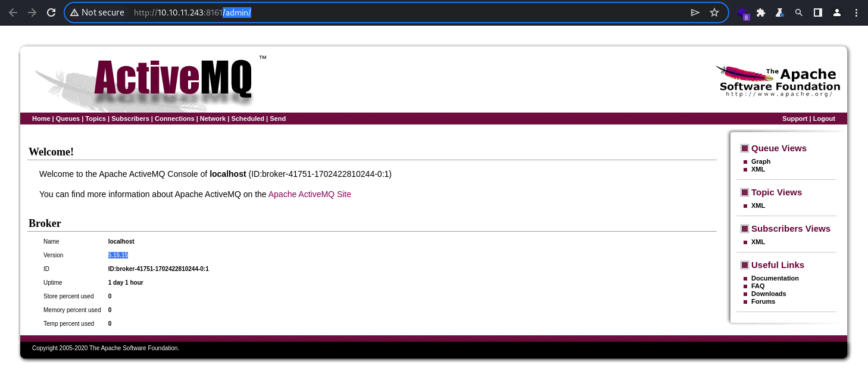The width and height of the screenshot is (868, 377).
Task: Open the Queues page
Action: click(x=68, y=119)
